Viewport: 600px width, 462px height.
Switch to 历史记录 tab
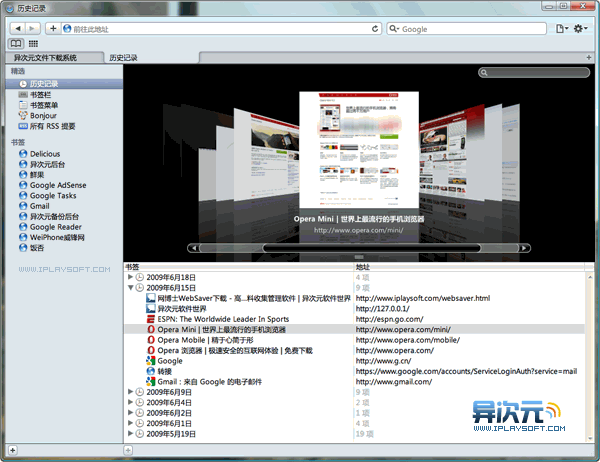[152, 58]
